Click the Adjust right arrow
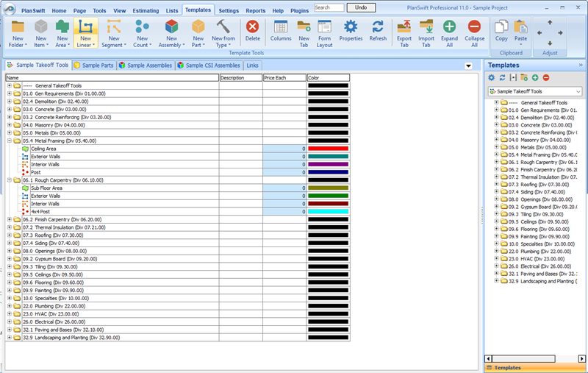Screen dimensions: 588x373 pos(560,33)
